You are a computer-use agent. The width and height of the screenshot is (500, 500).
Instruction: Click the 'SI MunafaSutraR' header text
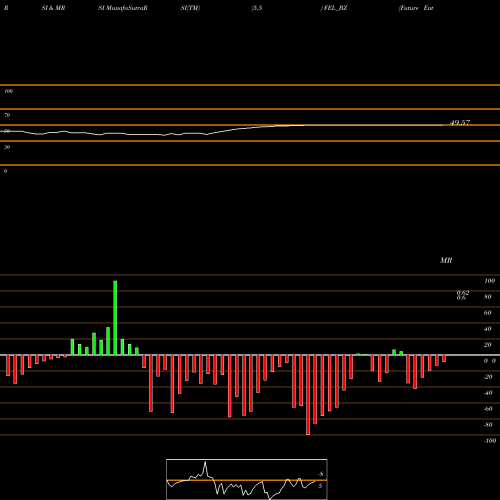tap(123, 8)
